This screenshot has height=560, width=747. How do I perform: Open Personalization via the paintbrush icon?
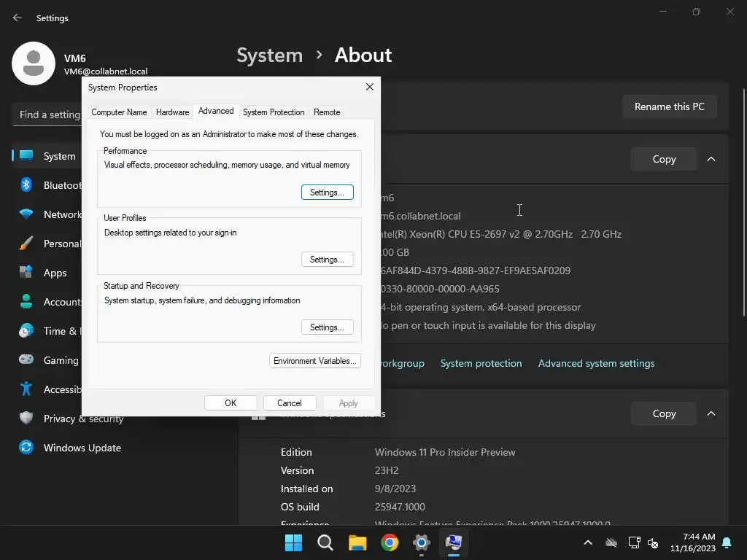(26, 244)
